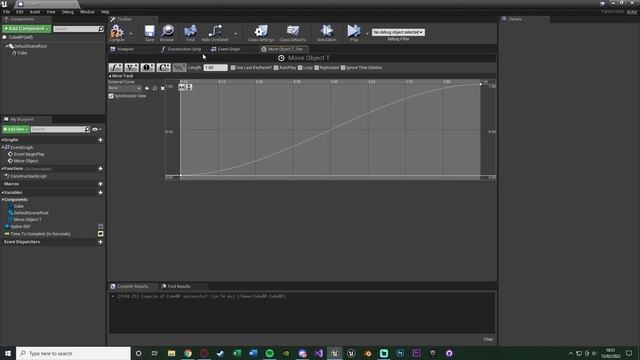Open Class Defaults from the toolbar
Image resolution: width=640 pixels, height=360 pixels.
(x=292, y=33)
